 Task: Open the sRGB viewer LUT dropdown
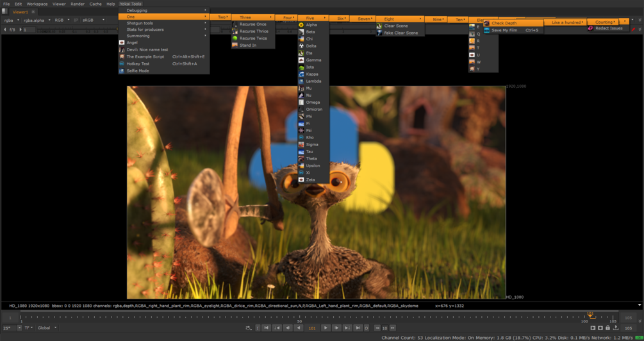coord(94,20)
